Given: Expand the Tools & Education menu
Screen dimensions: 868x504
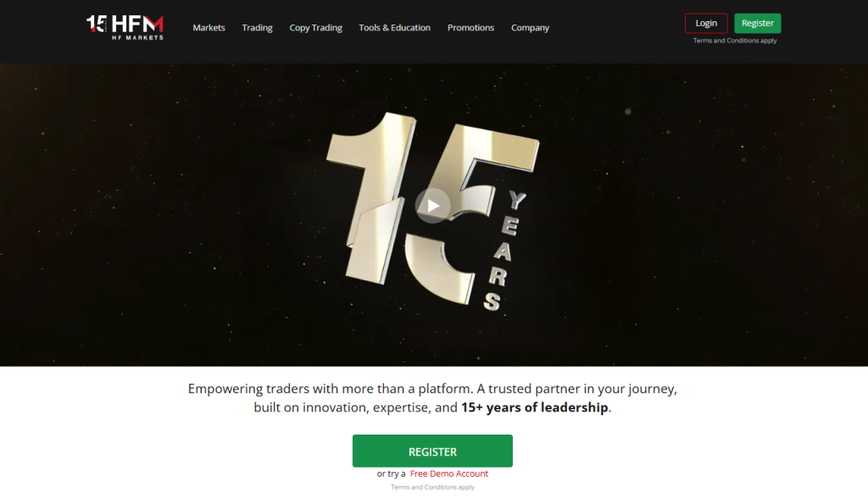Looking at the screenshot, I should coord(394,28).
